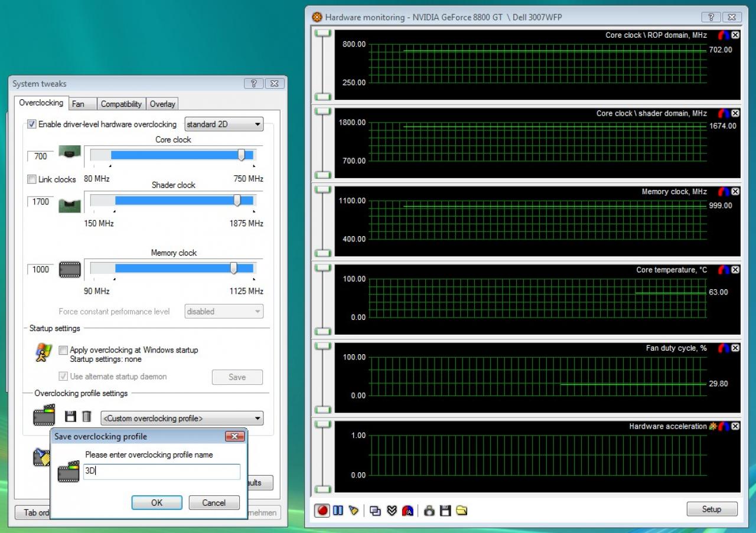Click the help button in System tweaks title bar
The image size is (756, 533).
click(x=254, y=84)
